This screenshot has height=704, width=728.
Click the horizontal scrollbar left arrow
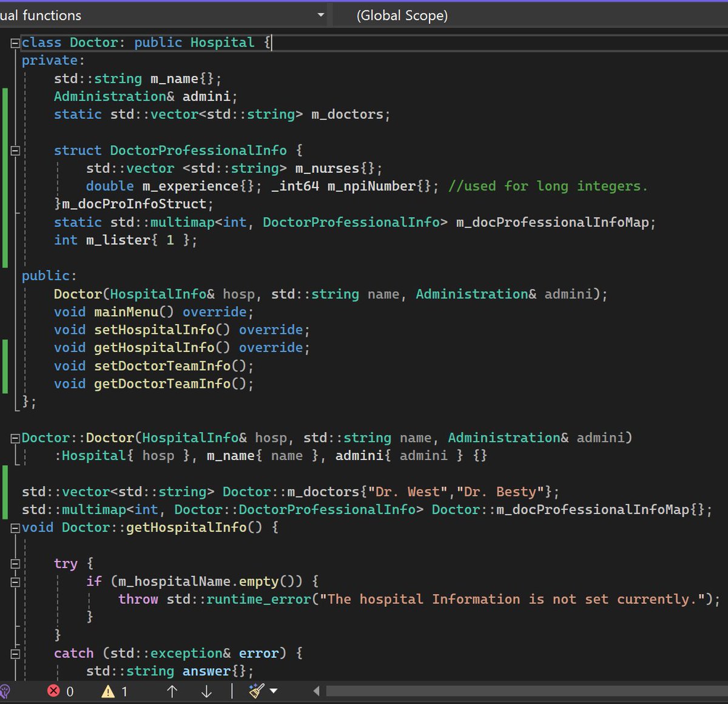pyautogui.click(x=316, y=691)
